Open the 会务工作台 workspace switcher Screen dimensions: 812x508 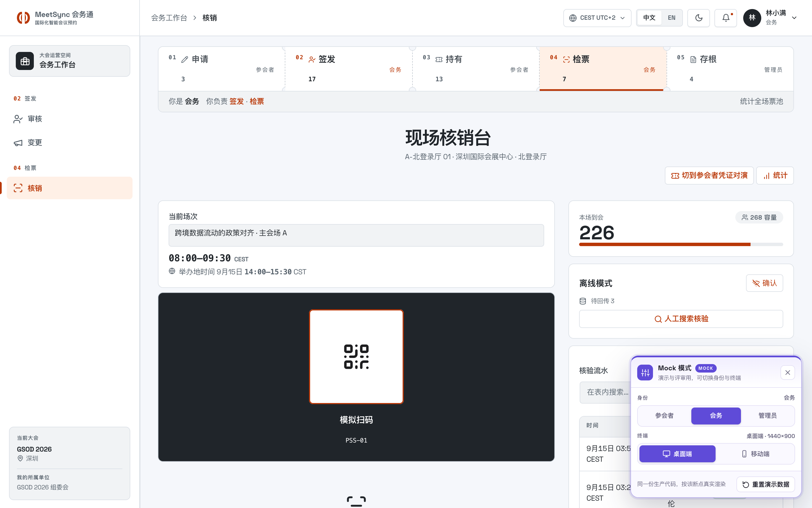69,61
